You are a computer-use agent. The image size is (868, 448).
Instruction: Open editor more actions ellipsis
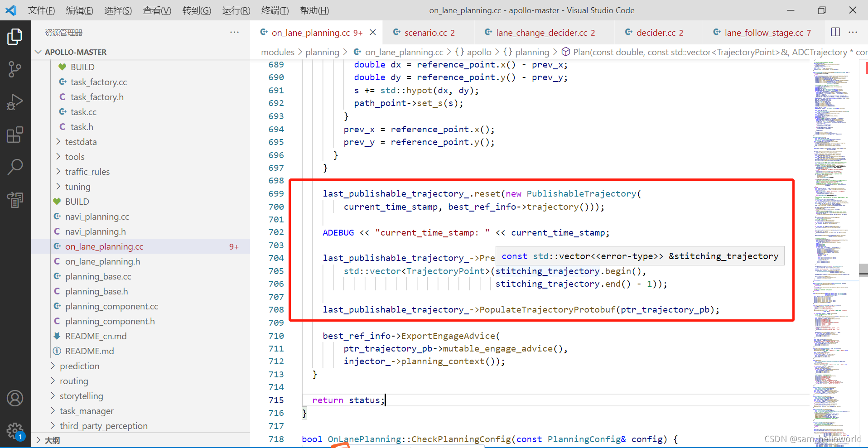point(853,32)
